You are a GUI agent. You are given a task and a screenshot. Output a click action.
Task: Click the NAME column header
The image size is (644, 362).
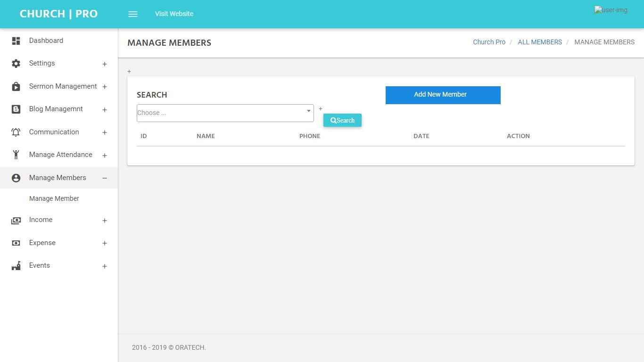pyautogui.click(x=206, y=136)
